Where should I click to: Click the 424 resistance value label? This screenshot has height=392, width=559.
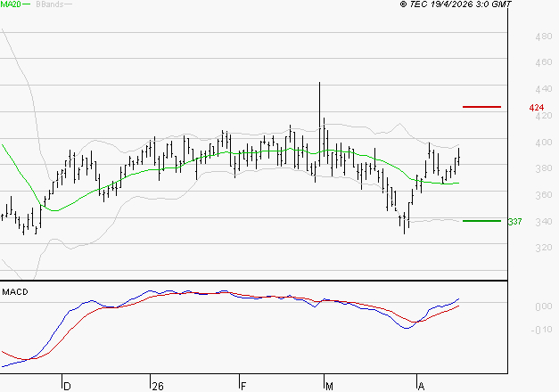(536, 108)
